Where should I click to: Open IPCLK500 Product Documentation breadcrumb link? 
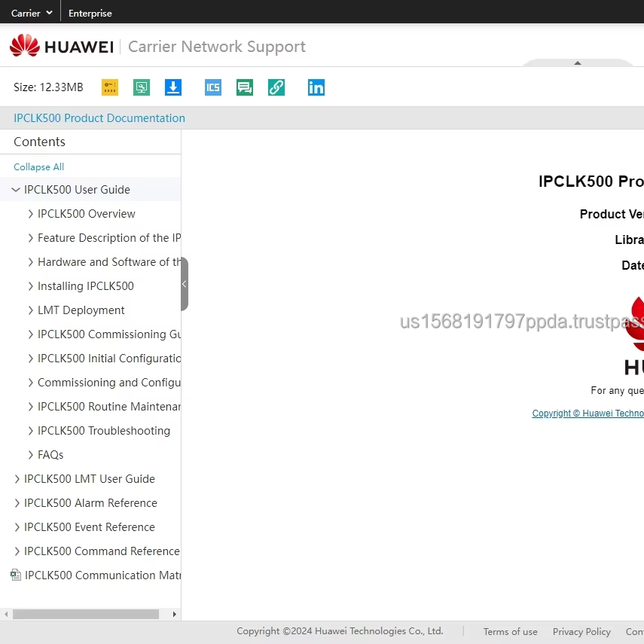pyautogui.click(x=99, y=118)
